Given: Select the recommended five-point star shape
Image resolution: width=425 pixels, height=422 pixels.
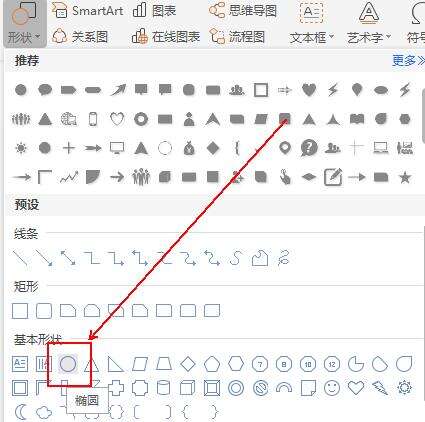Looking at the screenshot, I should [x=405, y=178].
